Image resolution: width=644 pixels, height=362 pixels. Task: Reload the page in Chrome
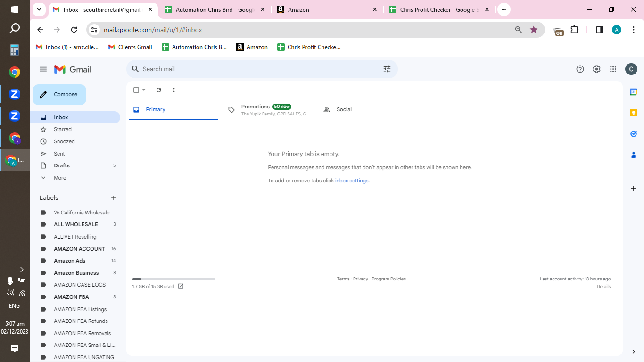point(74,30)
